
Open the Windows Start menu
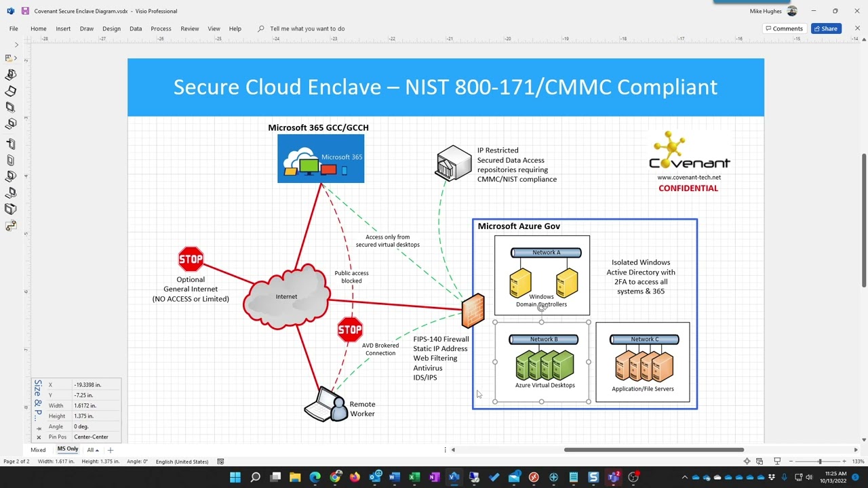(235, 477)
